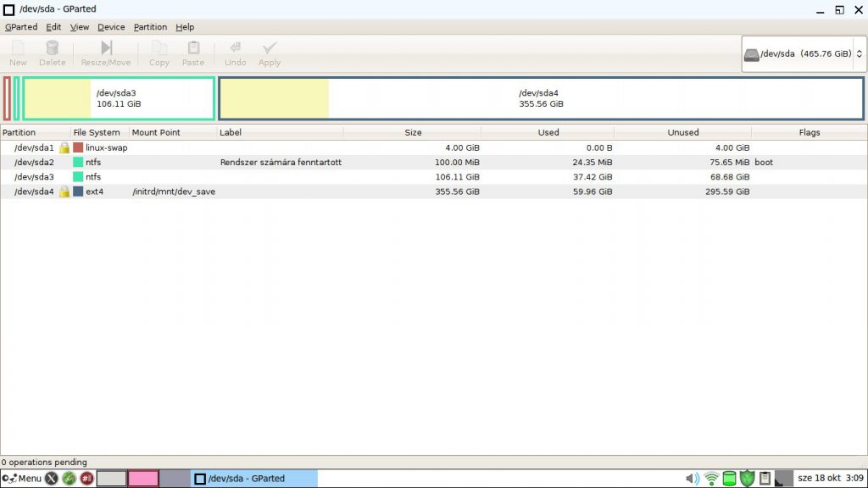Click the green ntfs swatch for /dev/sda3
This screenshot has height=488, width=868.
pyautogui.click(x=78, y=177)
